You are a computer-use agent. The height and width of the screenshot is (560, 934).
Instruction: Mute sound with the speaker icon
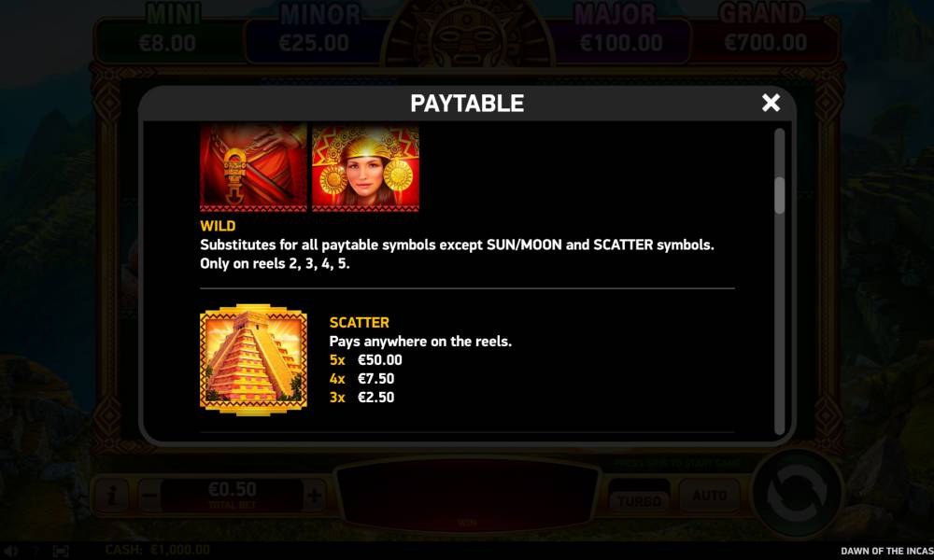point(10,551)
